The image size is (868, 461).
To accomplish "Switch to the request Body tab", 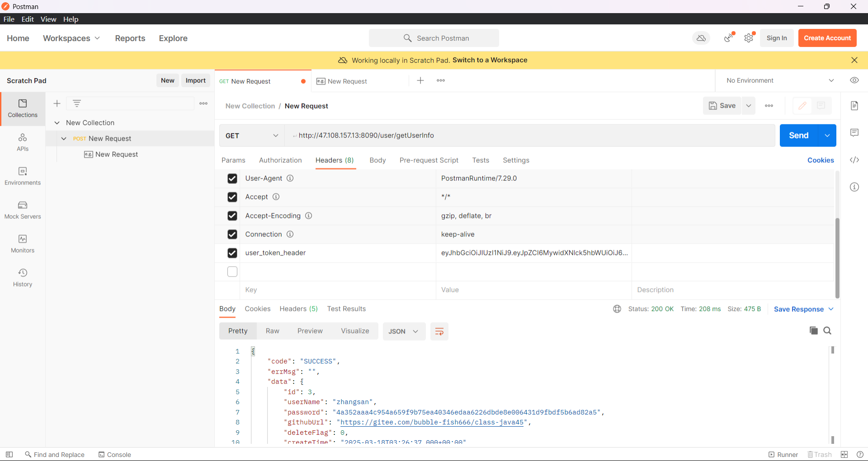I will (377, 160).
